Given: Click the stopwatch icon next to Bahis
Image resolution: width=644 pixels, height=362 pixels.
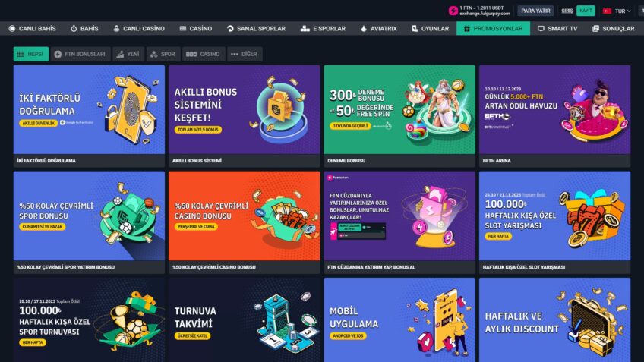Looking at the screenshot, I should point(74,28).
